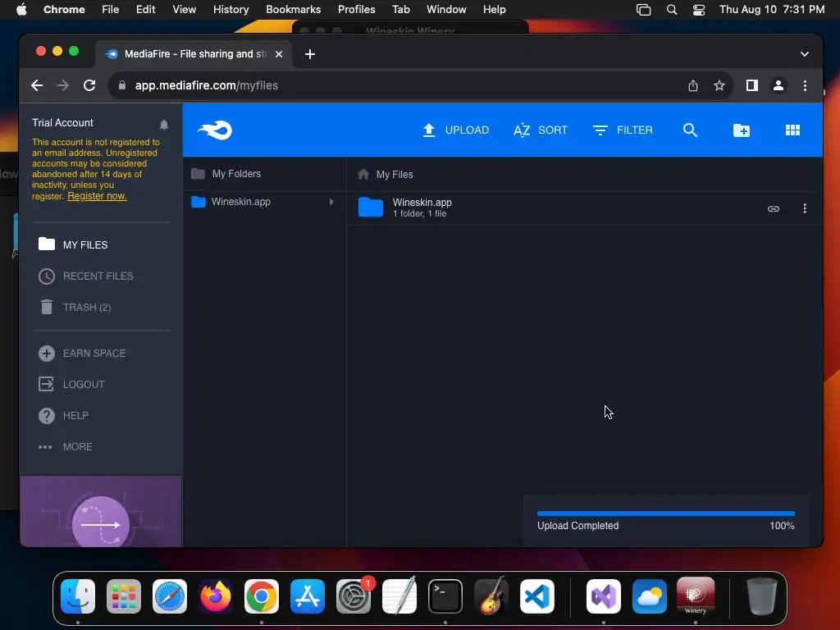Open a new tab
The height and width of the screenshot is (630, 840).
[x=309, y=54]
